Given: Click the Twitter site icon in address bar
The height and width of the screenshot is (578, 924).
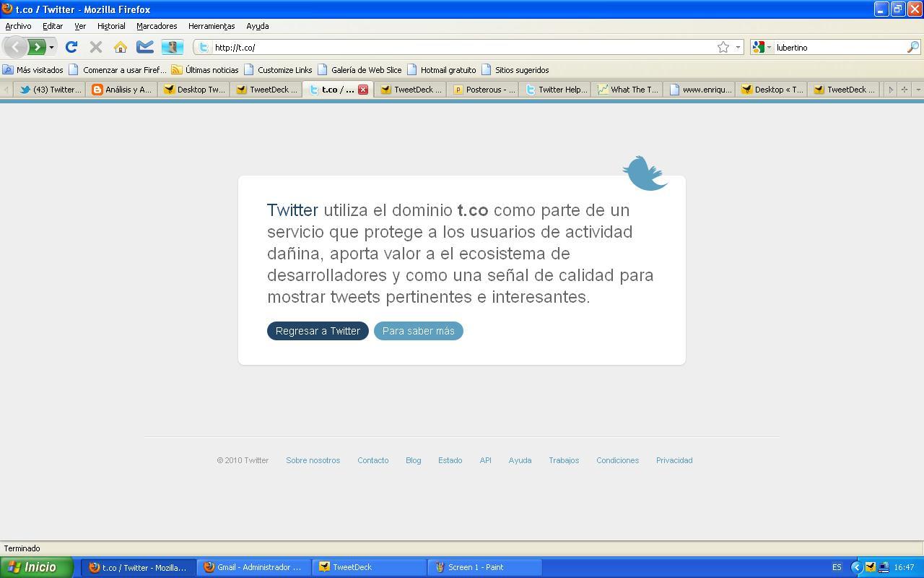Looking at the screenshot, I should coord(204,47).
